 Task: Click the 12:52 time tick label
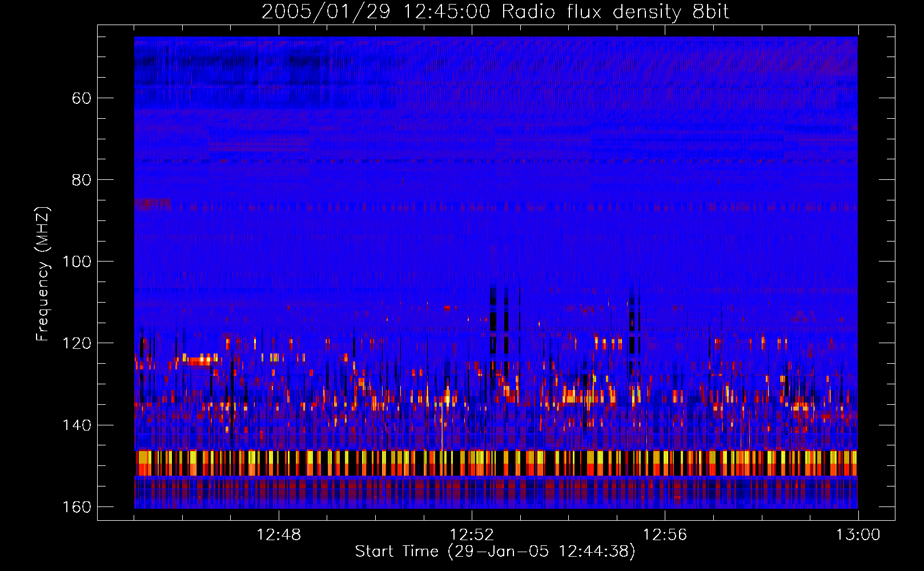point(472,535)
